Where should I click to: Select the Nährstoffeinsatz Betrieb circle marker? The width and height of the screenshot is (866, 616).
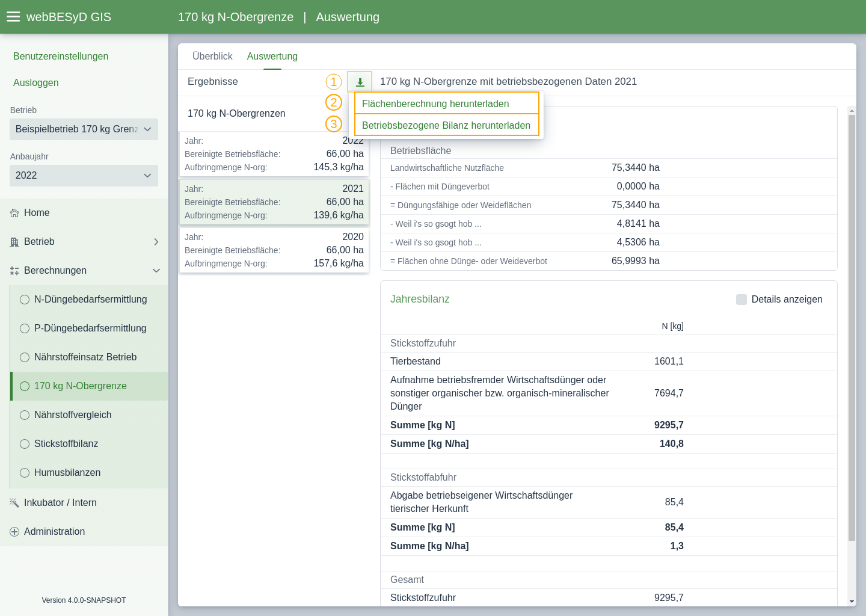[x=25, y=357]
